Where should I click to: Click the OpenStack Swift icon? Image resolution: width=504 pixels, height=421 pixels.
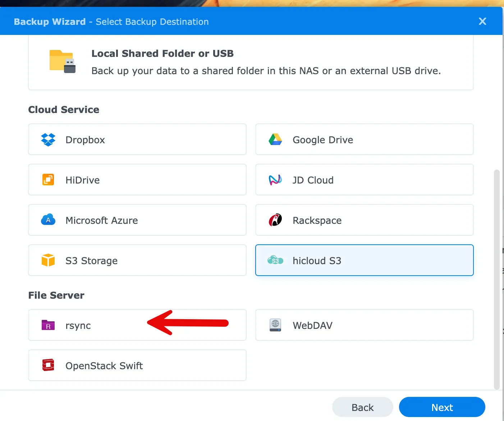point(48,365)
